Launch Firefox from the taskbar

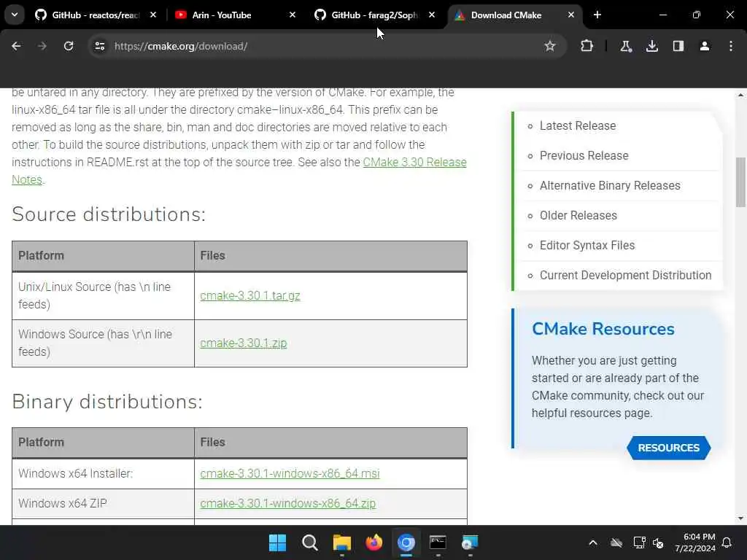coord(374,542)
